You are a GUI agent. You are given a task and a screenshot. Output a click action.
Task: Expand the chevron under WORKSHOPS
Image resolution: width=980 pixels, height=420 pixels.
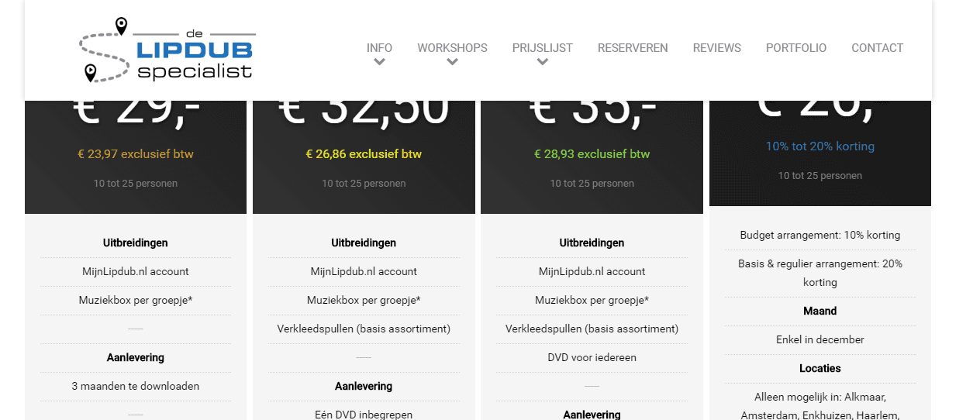pyautogui.click(x=452, y=63)
